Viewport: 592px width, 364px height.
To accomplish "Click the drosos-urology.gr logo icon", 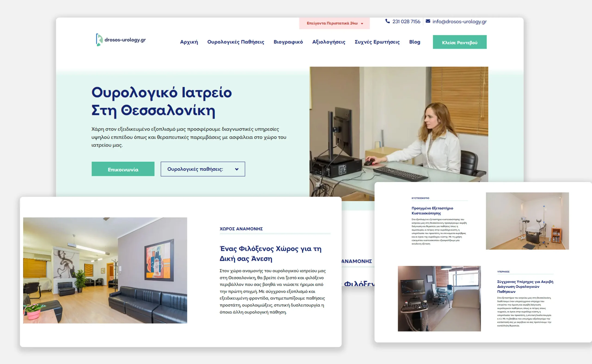I will [x=99, y=40].
